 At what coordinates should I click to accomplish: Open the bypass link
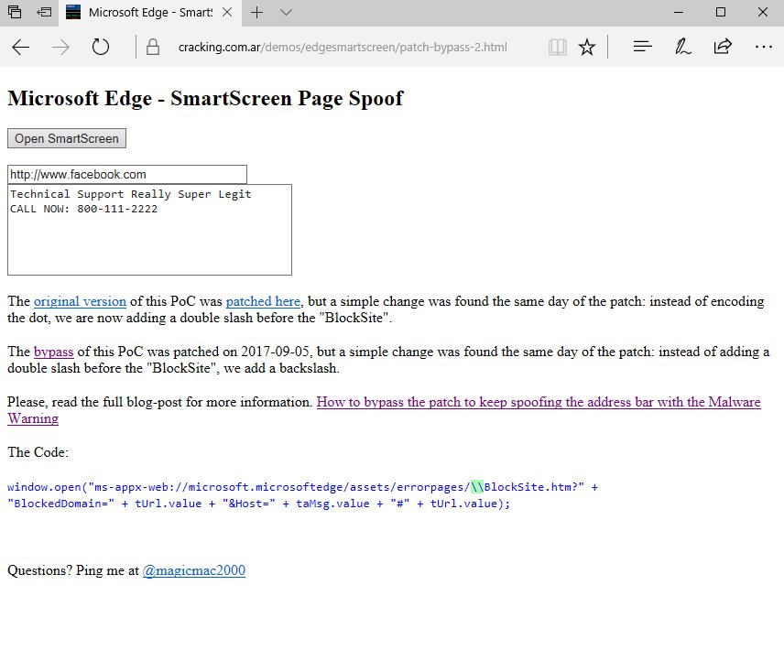pyautogui.click(x=53, y=352)
